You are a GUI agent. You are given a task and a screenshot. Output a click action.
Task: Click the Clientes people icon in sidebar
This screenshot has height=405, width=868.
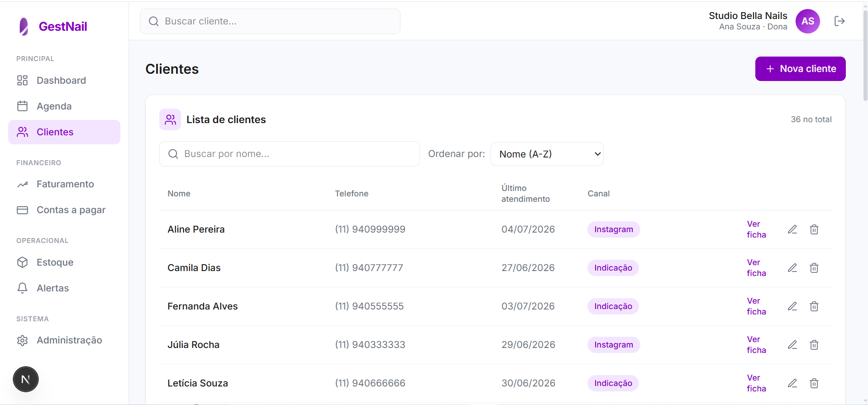[22, 132]
